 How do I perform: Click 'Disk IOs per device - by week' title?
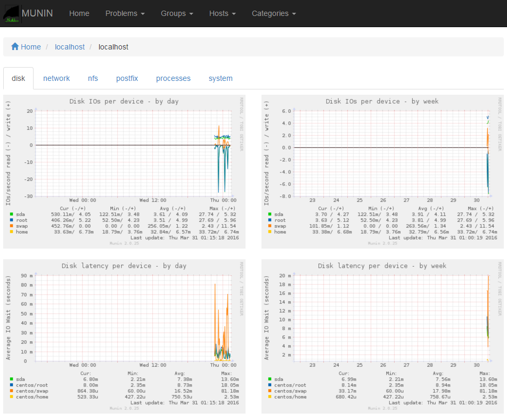[x=382, y=102]
